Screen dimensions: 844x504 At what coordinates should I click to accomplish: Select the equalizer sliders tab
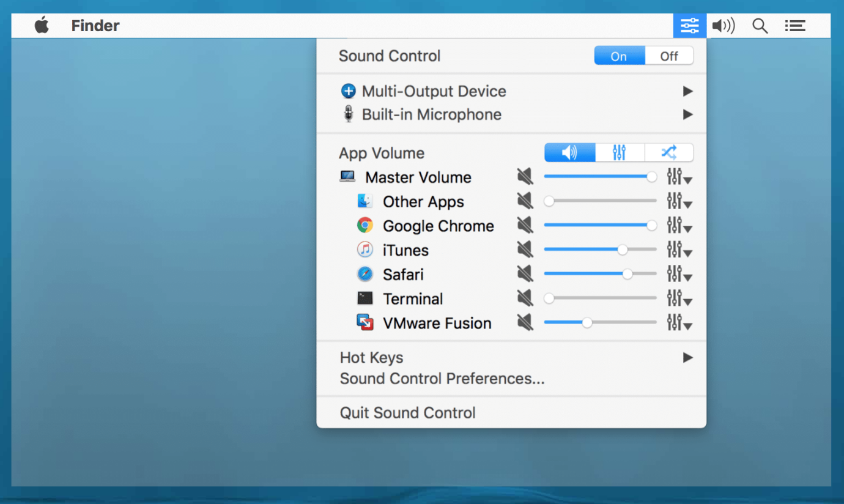click(620, 152)
